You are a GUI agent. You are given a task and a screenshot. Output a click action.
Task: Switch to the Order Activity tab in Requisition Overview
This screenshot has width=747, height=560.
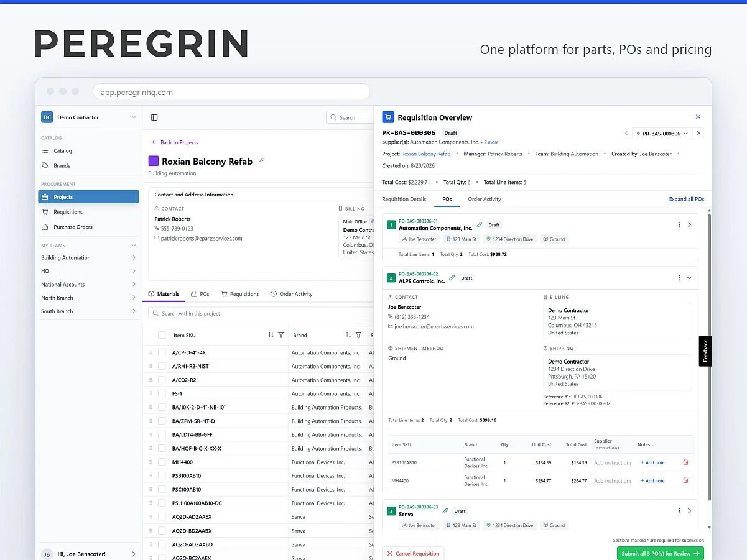(485, 199)
